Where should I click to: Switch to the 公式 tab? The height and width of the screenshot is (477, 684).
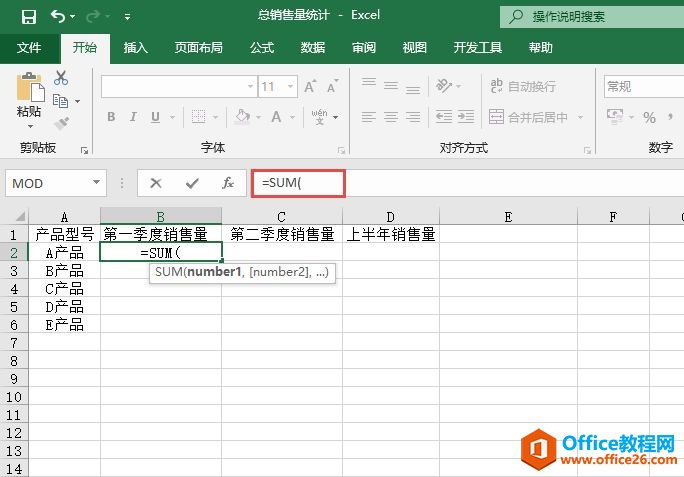(262, 47)
